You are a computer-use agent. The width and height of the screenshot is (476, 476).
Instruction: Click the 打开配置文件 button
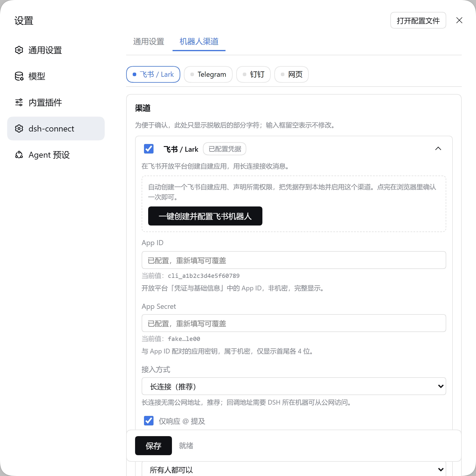[x=418, y=20]
